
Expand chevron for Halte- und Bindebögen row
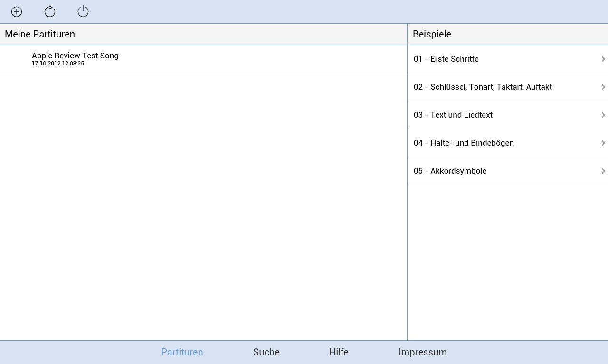[x=603, y=143]
